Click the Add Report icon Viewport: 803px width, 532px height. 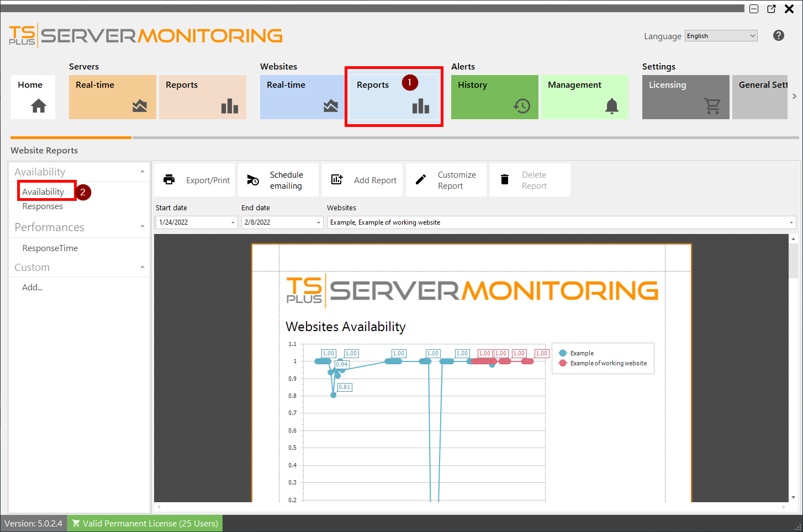pos(336,179)
